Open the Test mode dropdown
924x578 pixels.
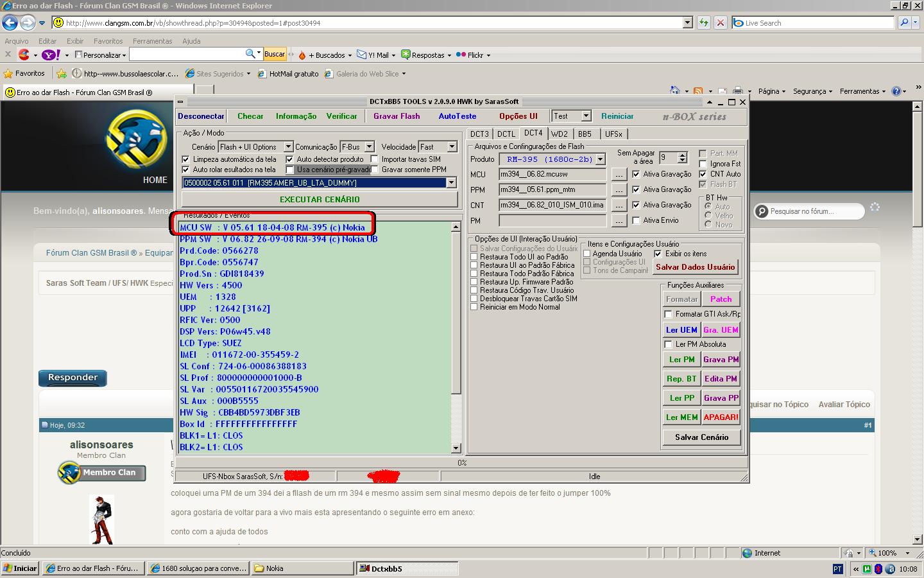point(586,116)
